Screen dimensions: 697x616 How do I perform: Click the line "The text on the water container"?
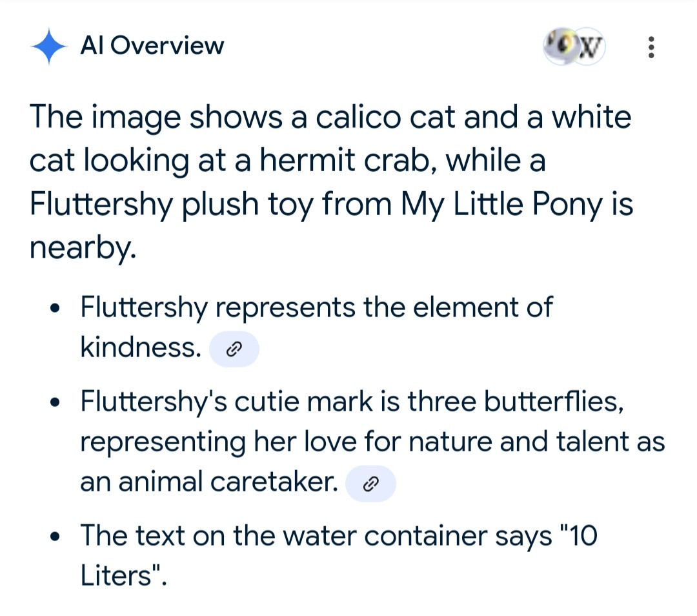pos(338,535)
